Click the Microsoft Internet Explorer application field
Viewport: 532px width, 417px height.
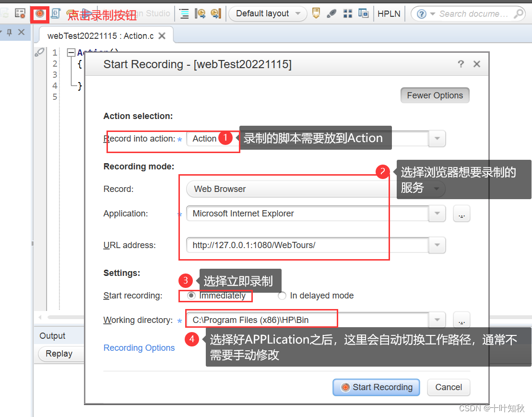307,214
